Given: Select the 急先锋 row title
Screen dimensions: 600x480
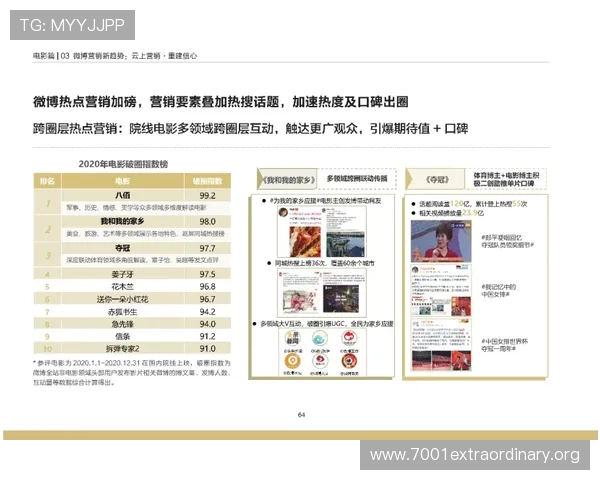Looking at the screenshot, I should pyautogui.click(x=122, y=324).
